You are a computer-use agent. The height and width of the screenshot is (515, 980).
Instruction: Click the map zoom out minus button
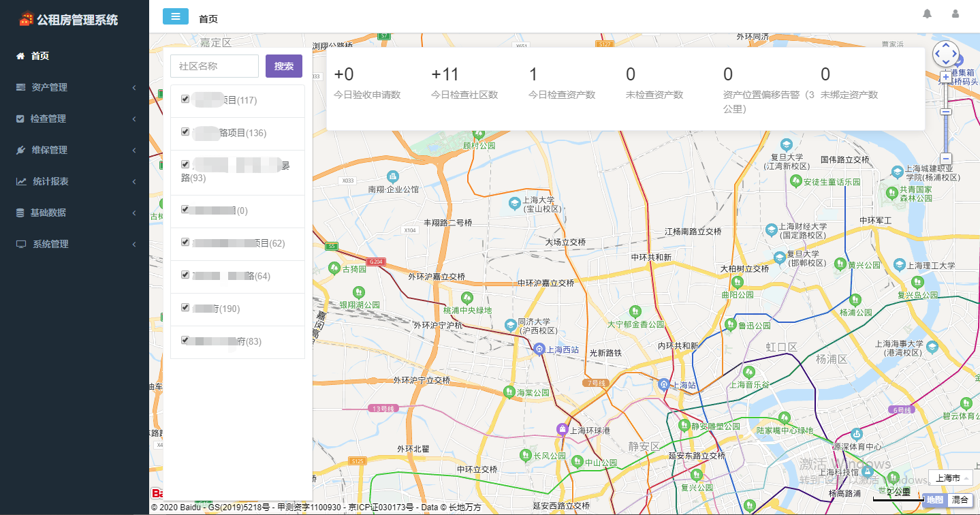[945, 159]
